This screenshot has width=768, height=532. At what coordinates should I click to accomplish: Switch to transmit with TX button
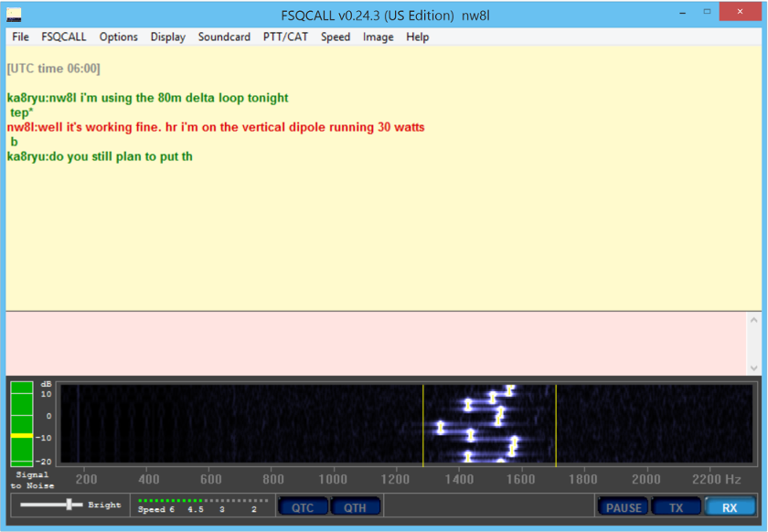tap(676, 507)
